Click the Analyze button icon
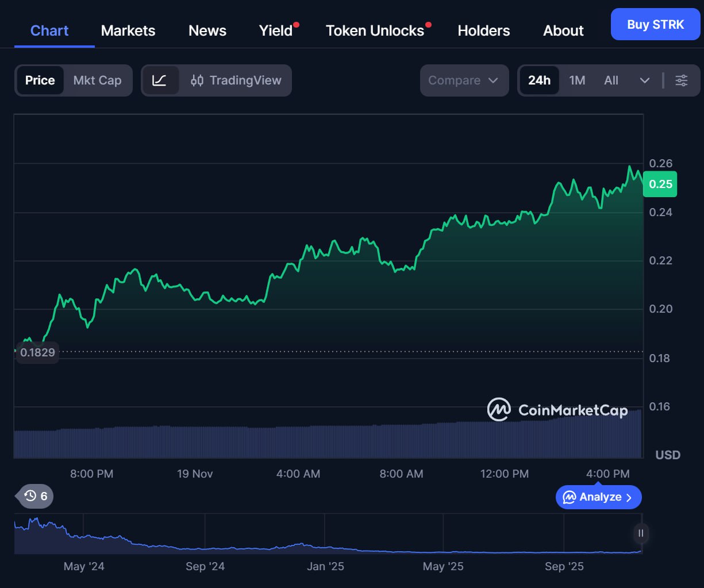704x588 pixels. [x=570, y=497]
